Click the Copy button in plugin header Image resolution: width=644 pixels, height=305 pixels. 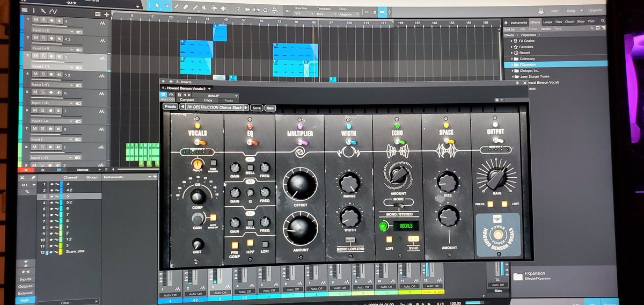pos(208,100)
